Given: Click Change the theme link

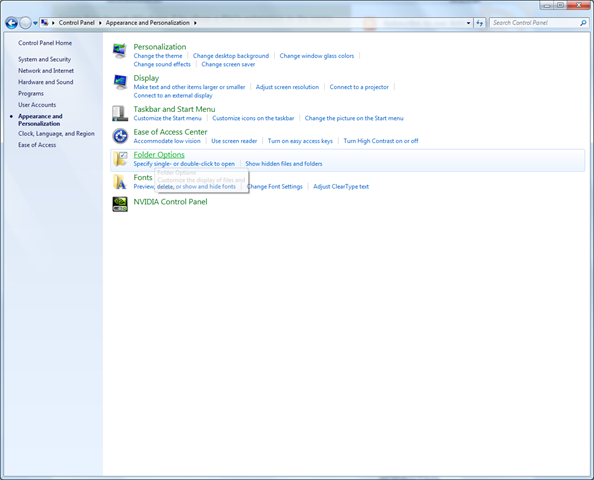Looking at the screenshot, I should pyautogui.click(x=158, y=56).
